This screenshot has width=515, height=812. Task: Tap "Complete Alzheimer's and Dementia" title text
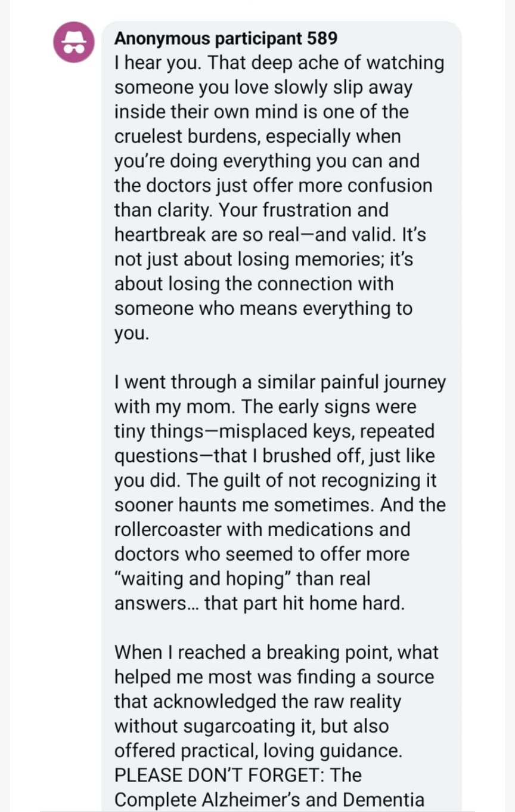tap(269, 799)
